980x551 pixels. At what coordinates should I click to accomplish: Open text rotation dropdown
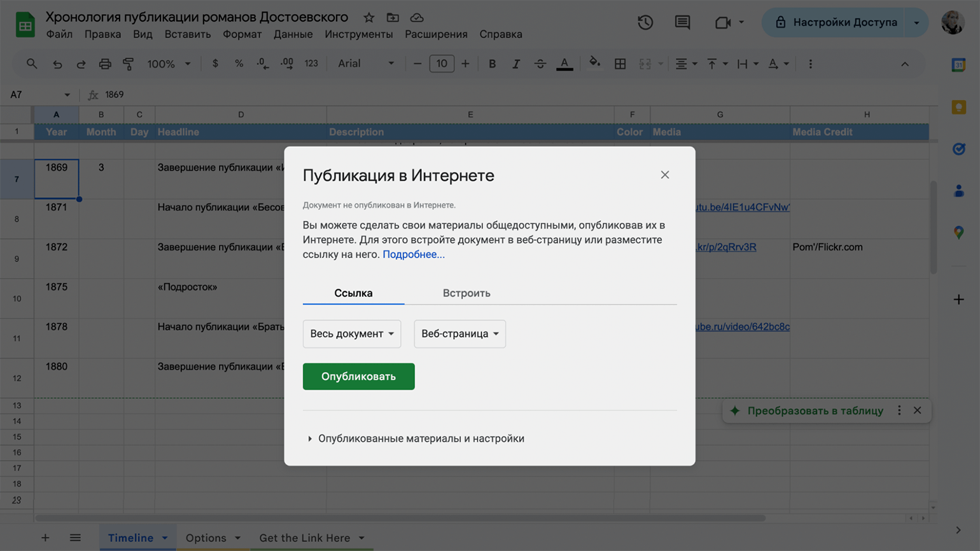(x=778, y=64)
